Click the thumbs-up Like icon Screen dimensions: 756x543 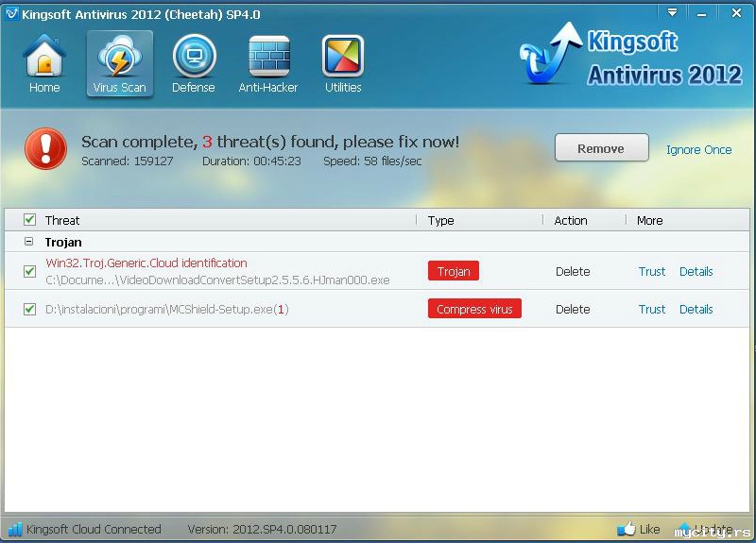point(627,529)
